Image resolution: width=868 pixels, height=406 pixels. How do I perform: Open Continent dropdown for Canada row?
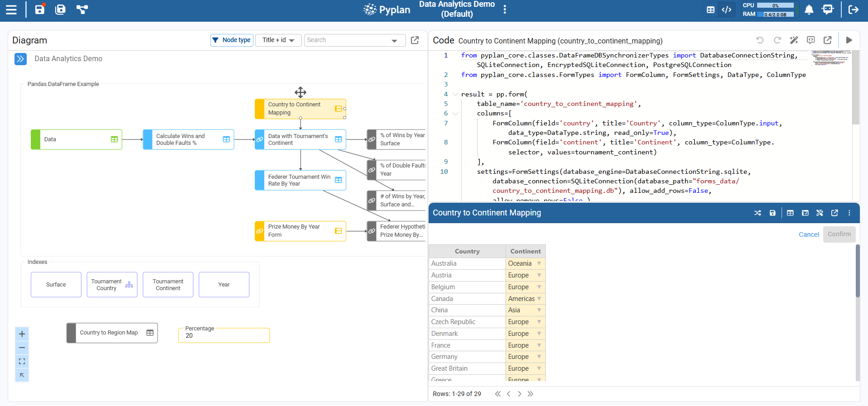(x=539, y=299)
